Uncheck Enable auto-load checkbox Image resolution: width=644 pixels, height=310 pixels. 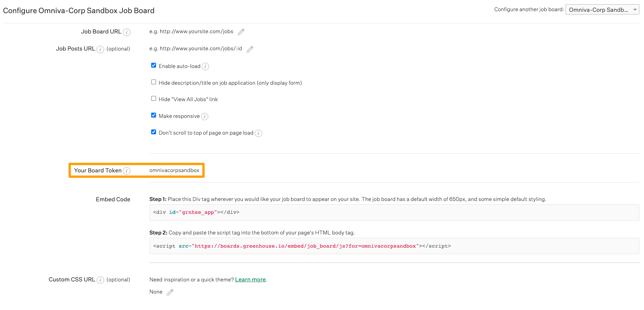pos(153,65)
